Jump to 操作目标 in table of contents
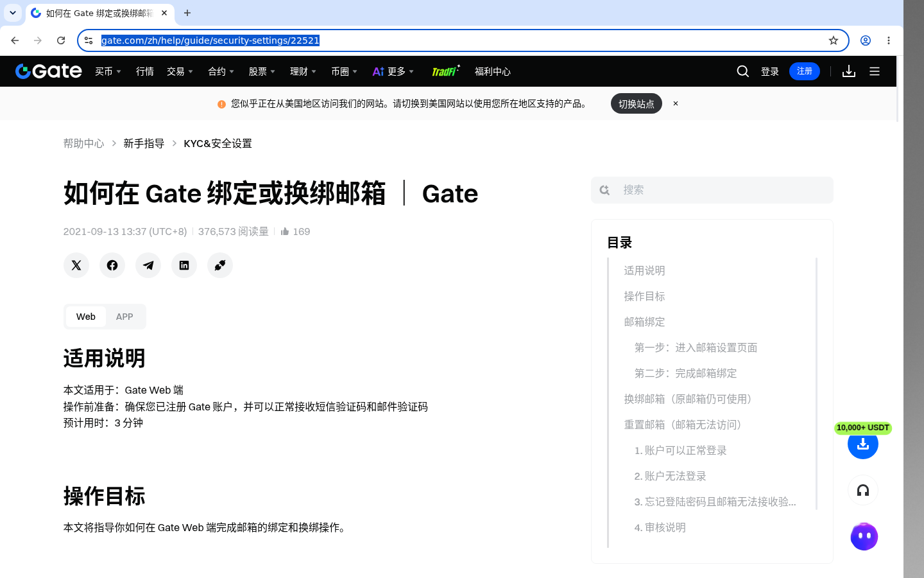The image size is (924, 578). [644, 296]
